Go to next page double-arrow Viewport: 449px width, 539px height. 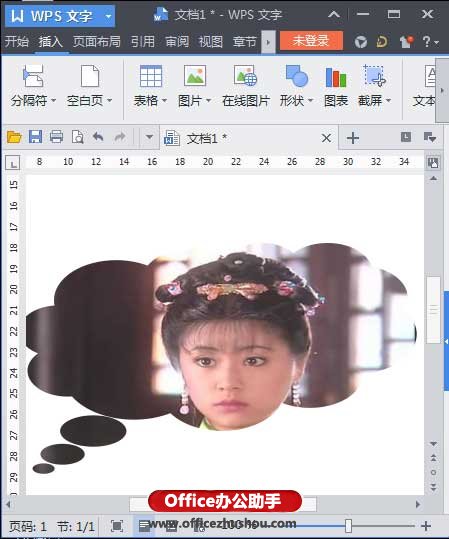pos(433,487)
